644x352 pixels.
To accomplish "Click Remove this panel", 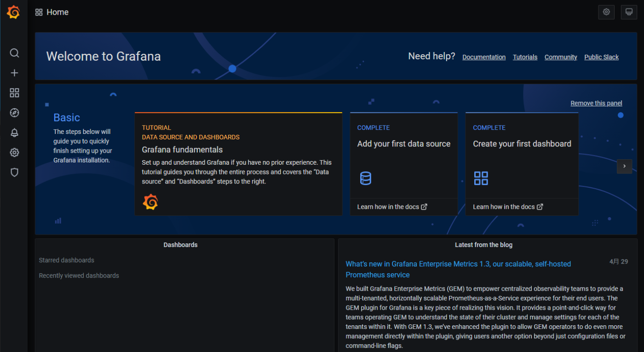I will click(x=597, y=103).
